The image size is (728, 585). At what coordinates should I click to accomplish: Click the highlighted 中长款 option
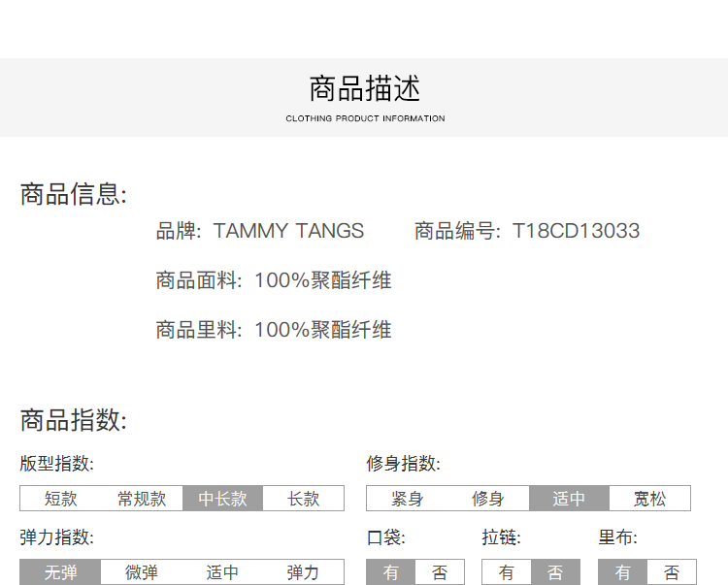point(222,499)
